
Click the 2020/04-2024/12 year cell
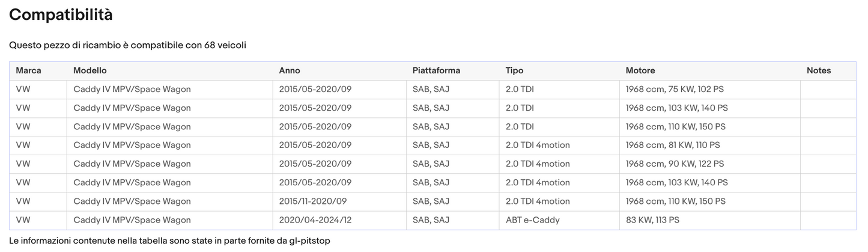point(315,220)
